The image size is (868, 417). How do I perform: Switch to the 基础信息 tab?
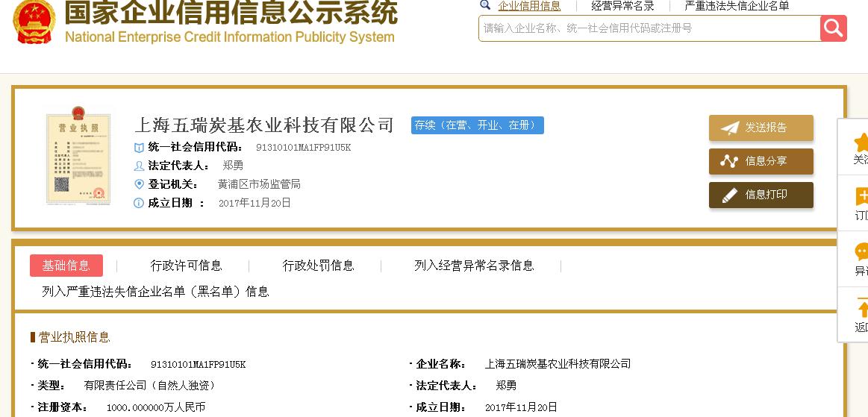[66, 266]
